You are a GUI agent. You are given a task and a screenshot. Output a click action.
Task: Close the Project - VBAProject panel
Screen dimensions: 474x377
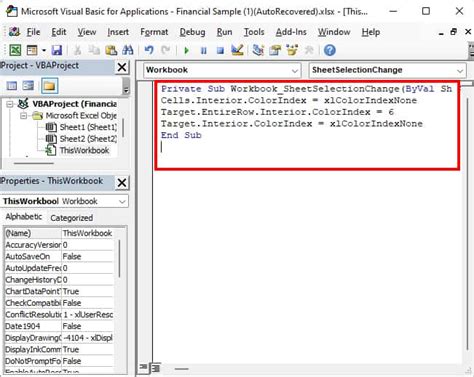click(x=122, y=67)
